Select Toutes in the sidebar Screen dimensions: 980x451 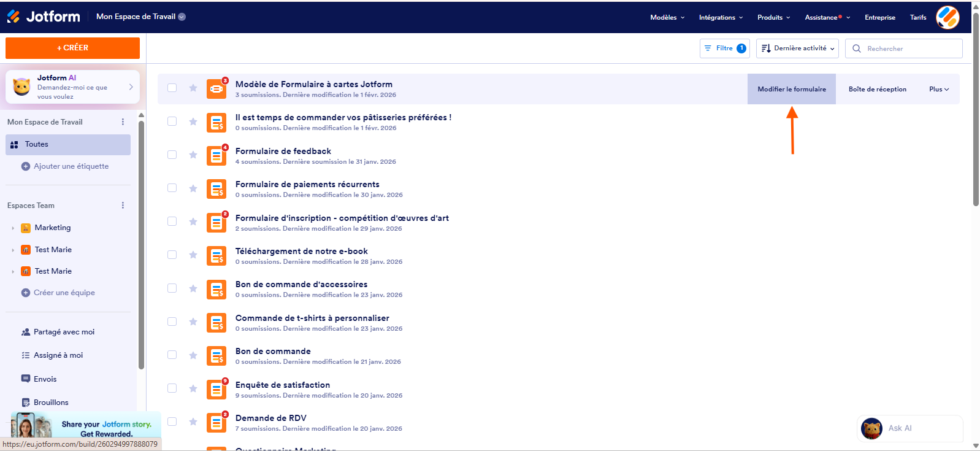(68, 145)
